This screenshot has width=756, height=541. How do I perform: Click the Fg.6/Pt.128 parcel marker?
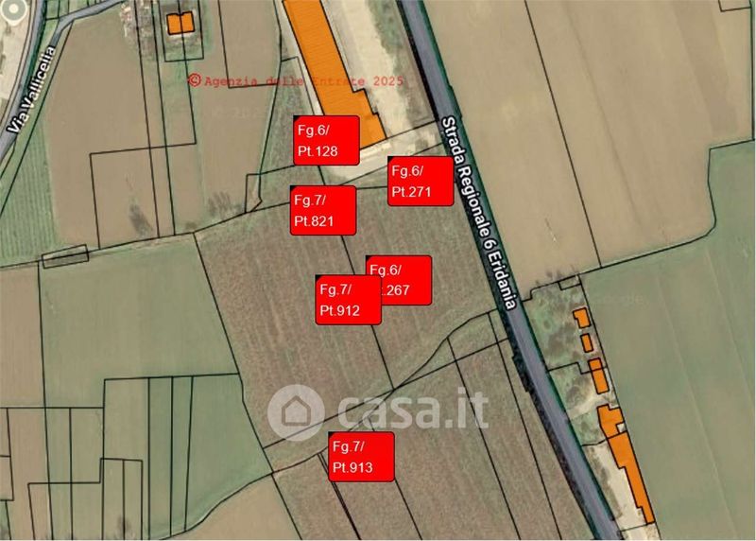click(x=326, y=140)
